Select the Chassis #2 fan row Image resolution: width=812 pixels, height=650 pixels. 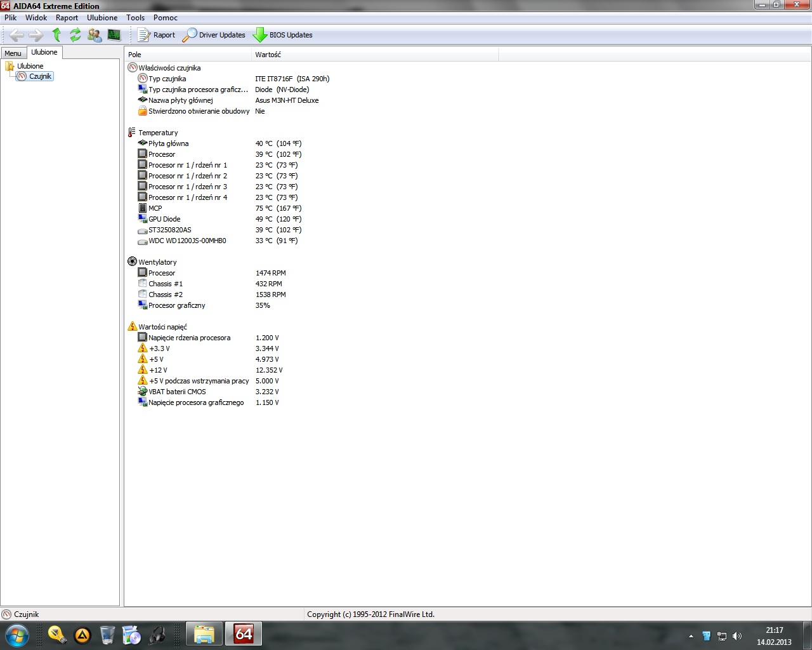(212, 295)
